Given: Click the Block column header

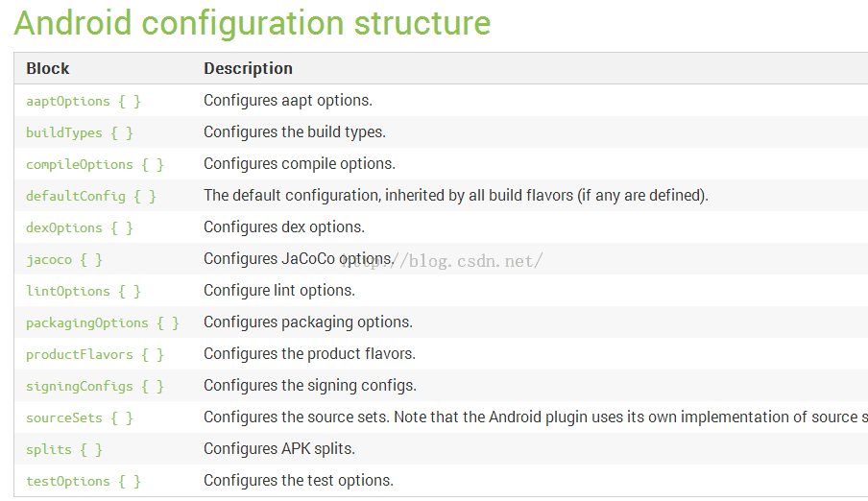Looking at the screenshot, I should pos(48,68).
